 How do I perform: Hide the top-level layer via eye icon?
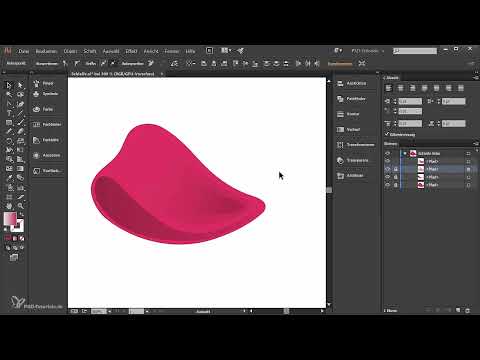(387, 153)
